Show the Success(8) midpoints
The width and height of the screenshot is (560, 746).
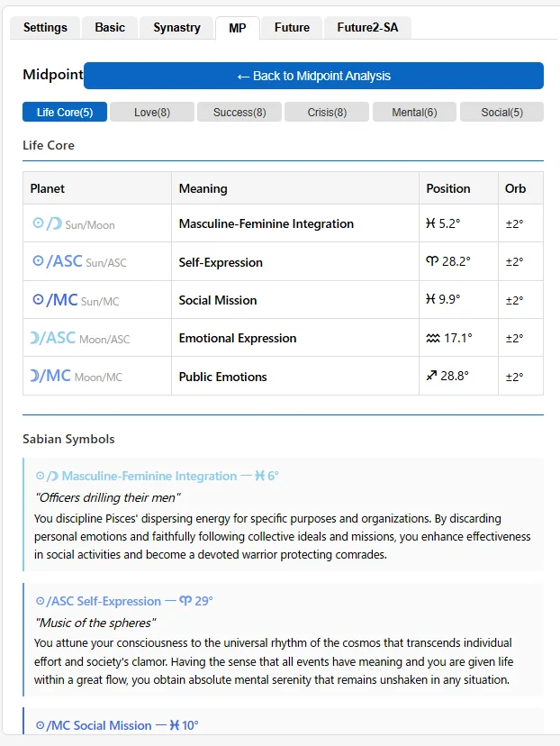click(x=239, y=113)
